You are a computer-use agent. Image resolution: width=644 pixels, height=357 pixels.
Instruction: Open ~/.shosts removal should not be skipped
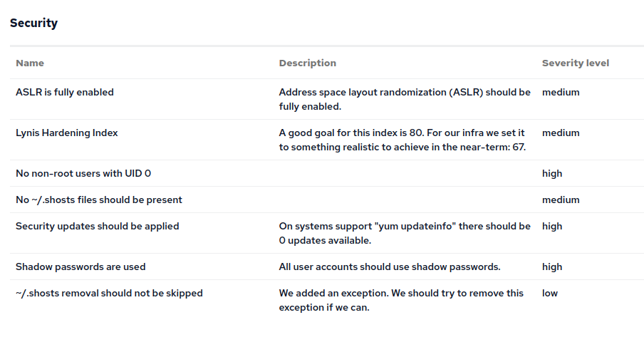click(x=109, y=293)
